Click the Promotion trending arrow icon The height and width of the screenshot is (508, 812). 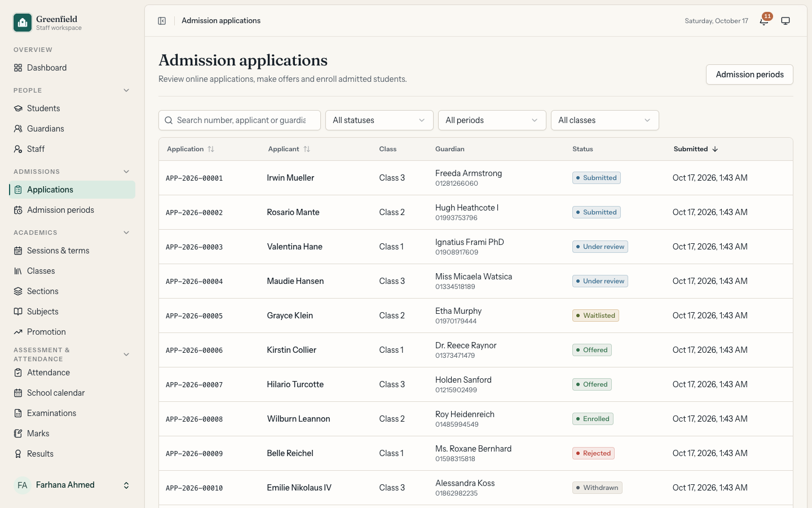(18, 332)
